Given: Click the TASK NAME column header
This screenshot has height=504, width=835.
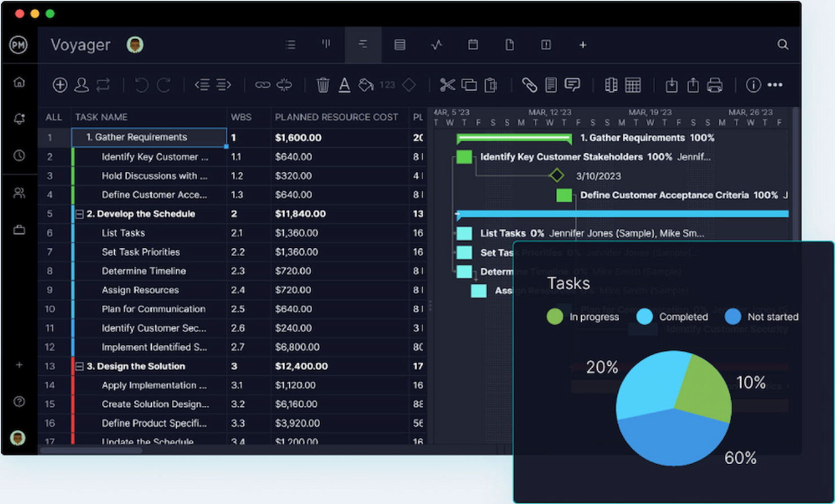Looking at the screenshot, I should [102, 117].
